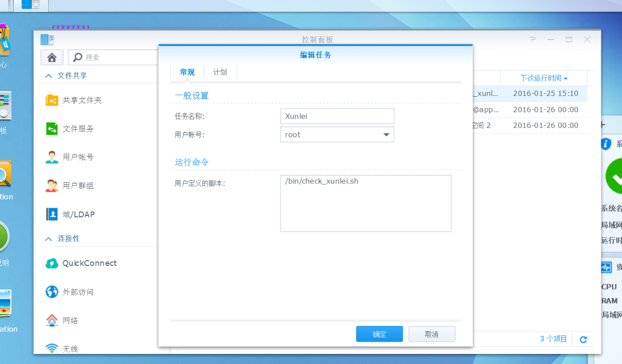Screen dimensions: 622x364
Task: Click the user-defined script text area
Action: click(366, 203)
